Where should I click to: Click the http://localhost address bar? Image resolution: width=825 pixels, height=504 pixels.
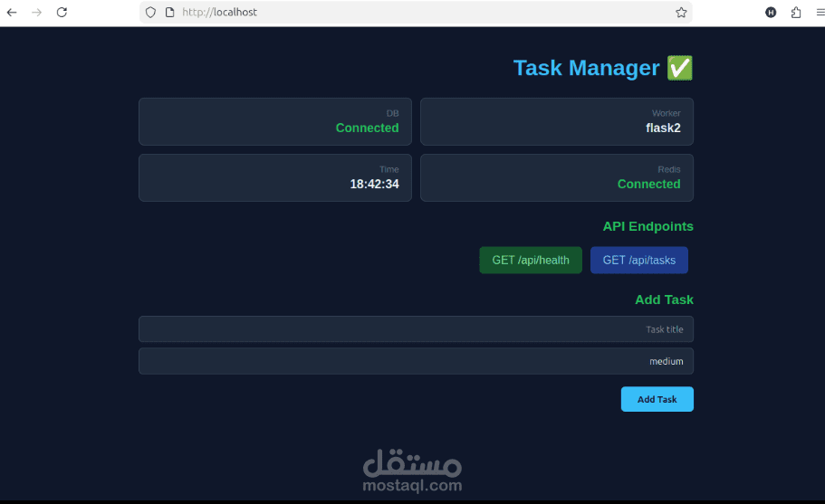(x=416, y=12)
